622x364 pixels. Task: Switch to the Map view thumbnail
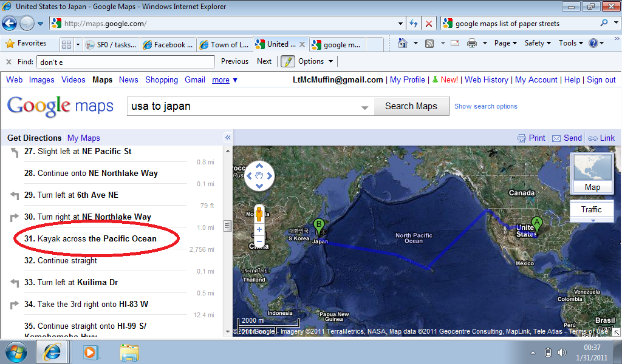pos(592,173)
